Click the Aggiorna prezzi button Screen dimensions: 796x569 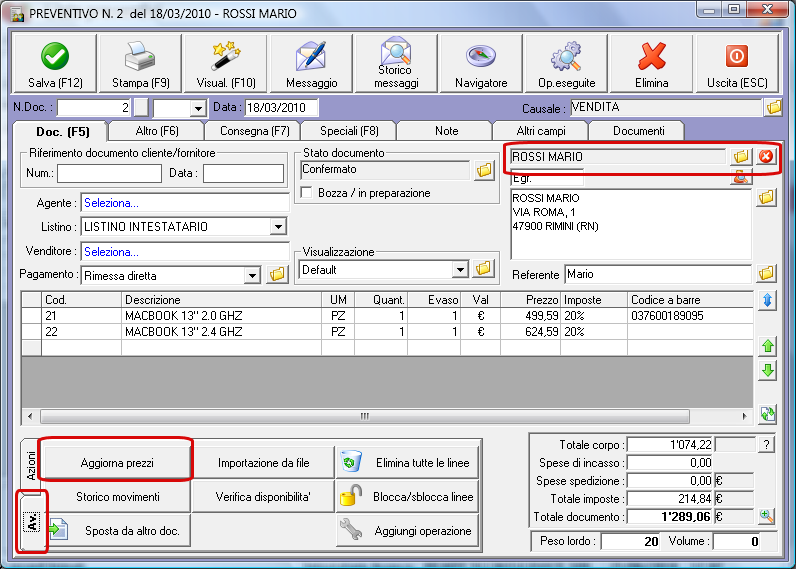(x=115, y=462)
